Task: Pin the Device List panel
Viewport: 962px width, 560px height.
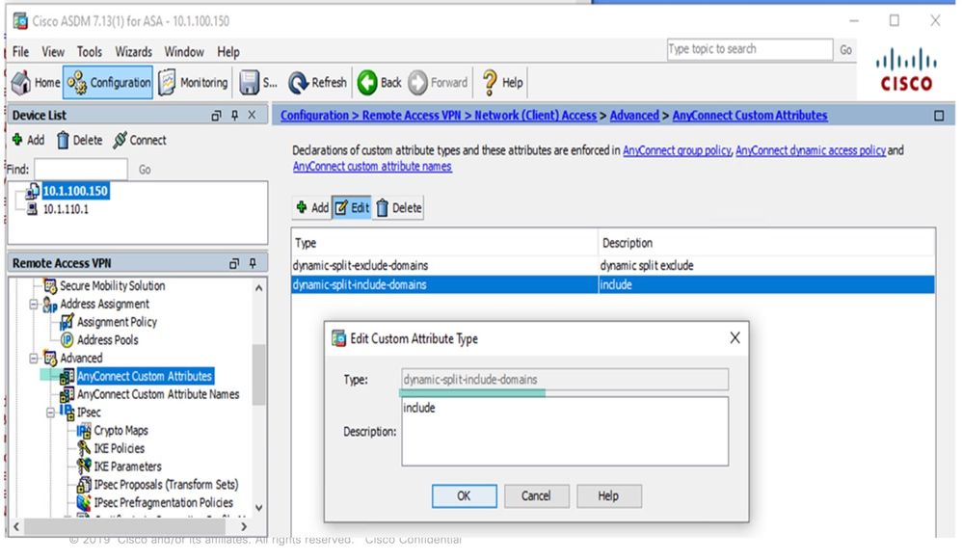Action: click(x=234, y=116)
